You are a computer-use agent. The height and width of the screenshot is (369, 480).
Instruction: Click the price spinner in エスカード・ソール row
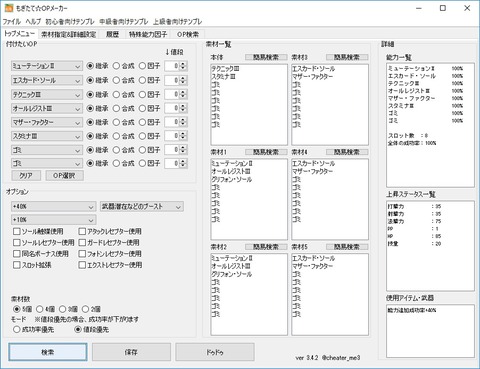[x=183, y=80]
